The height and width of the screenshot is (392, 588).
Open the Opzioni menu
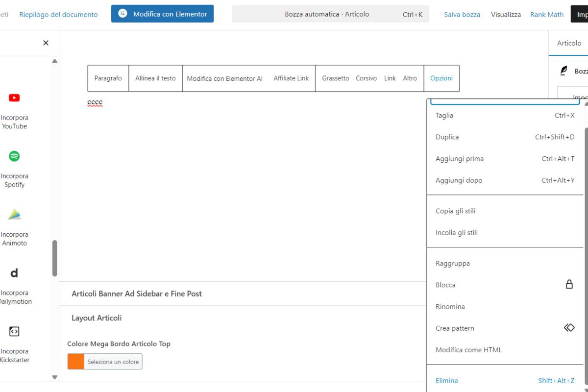point(441,78)
